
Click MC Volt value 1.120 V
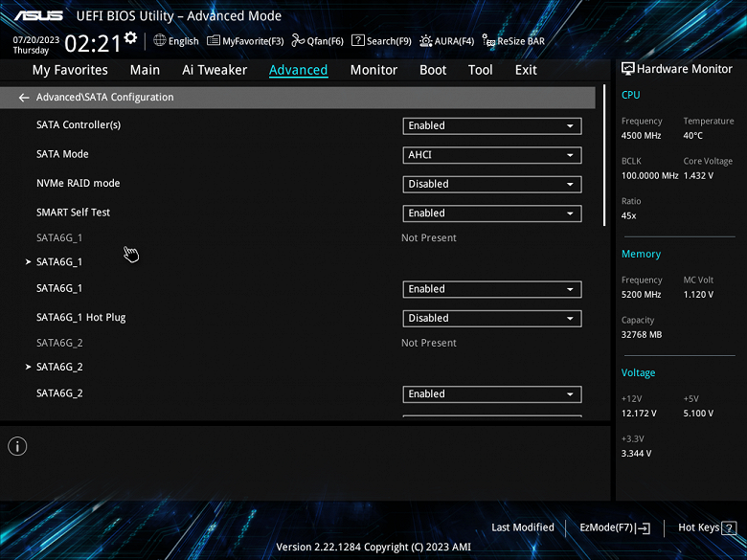click(698, 295)
